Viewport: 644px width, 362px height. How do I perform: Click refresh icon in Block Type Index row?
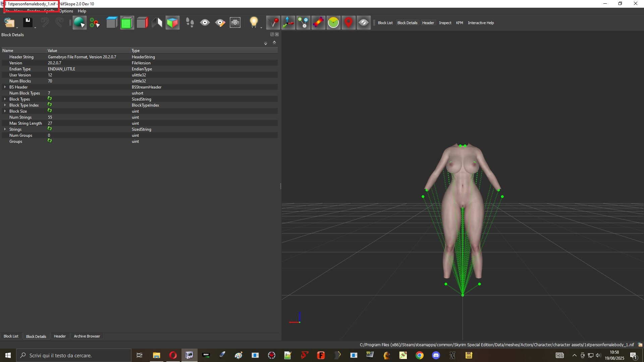point(50,105)
